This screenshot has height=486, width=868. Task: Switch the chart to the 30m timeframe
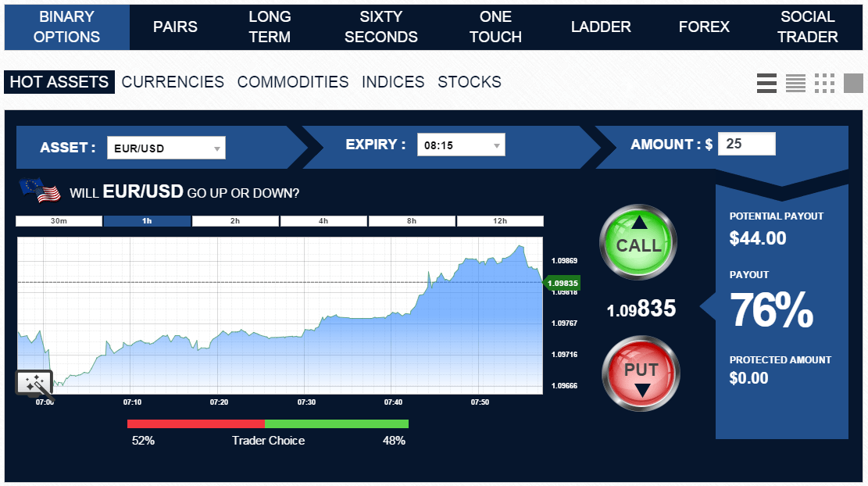coord(57,220)
